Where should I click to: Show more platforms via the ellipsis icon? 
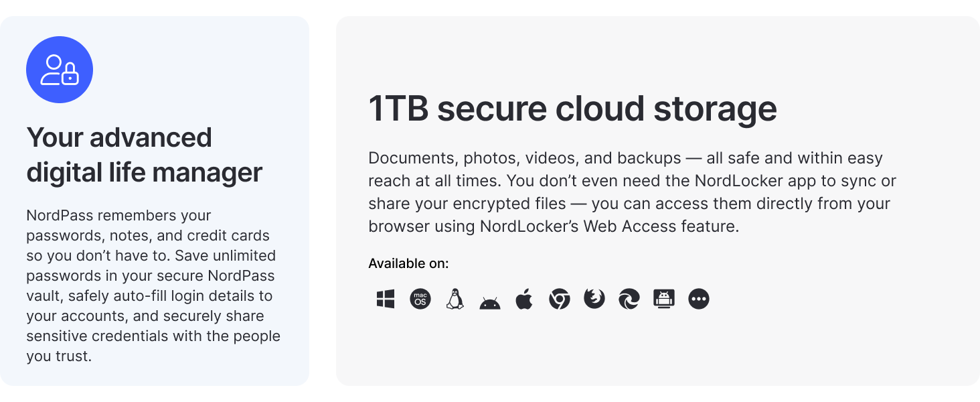(699, 299)
